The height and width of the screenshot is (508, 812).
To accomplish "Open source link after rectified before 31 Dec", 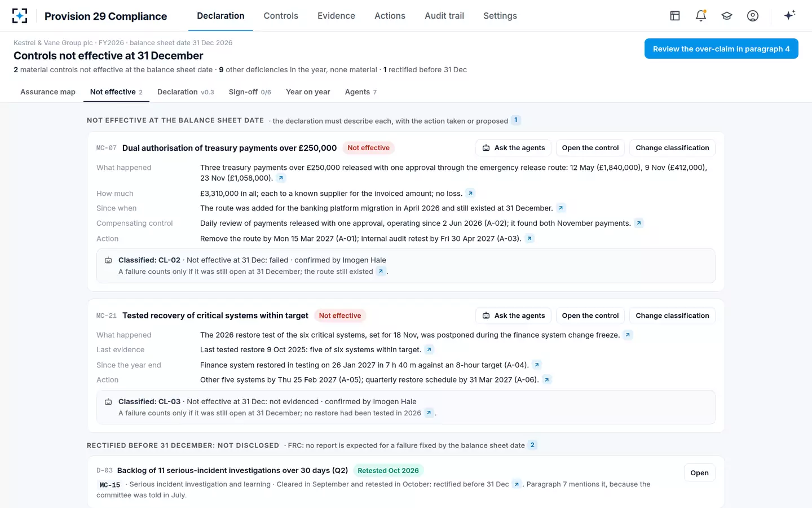I will (517, 484).
